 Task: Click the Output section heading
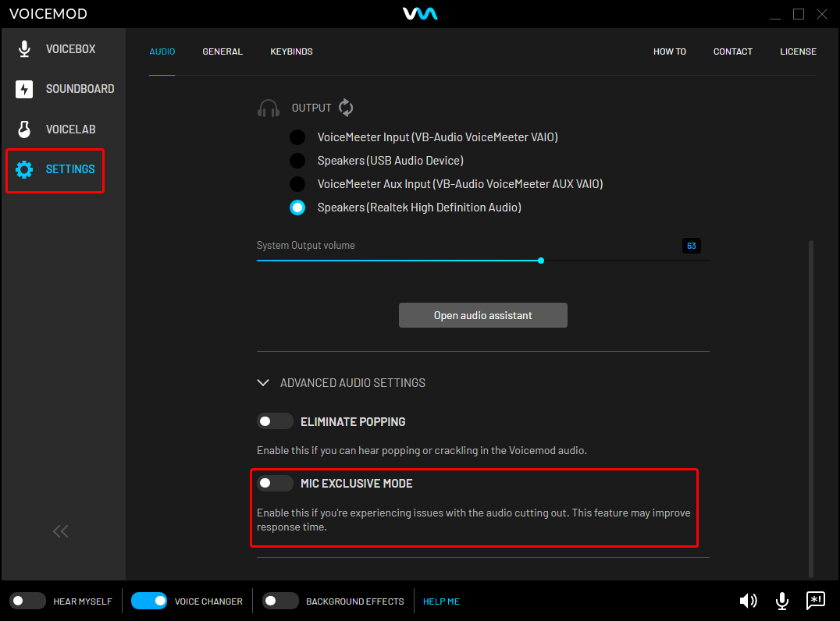point(311,108)
